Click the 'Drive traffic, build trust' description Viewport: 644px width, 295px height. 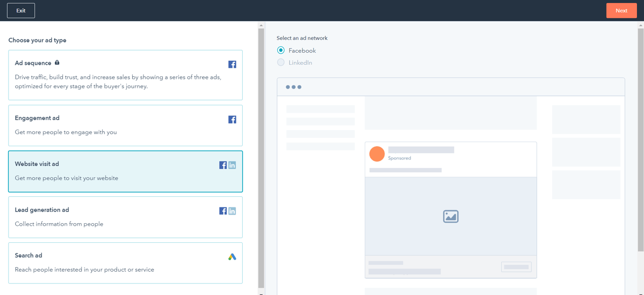click(118, 82)
